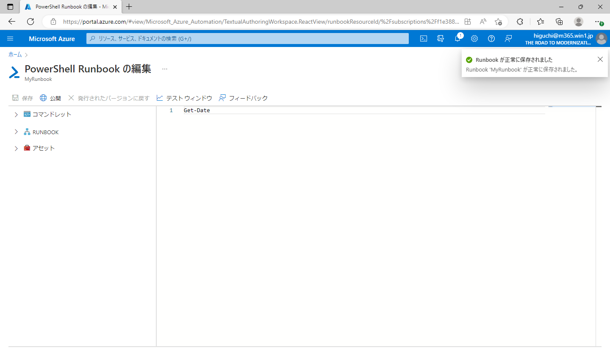Image resolution: width=610 pixels, height=364 pixels.
Task: Open the more options ellipsis beside the title
Action: pos(165,69)
